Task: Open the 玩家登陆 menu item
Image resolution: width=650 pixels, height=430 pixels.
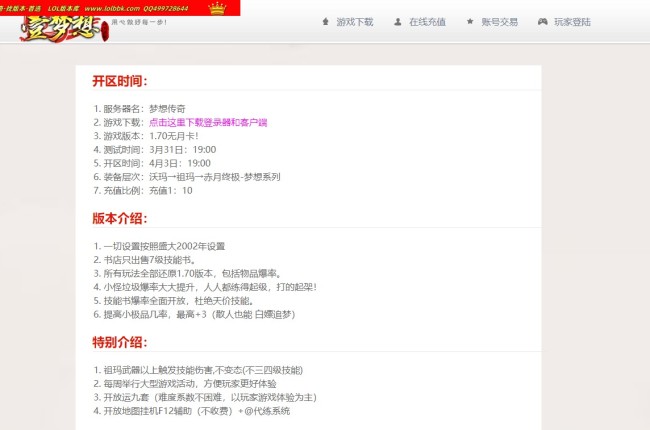Action: tap(572, 22)
